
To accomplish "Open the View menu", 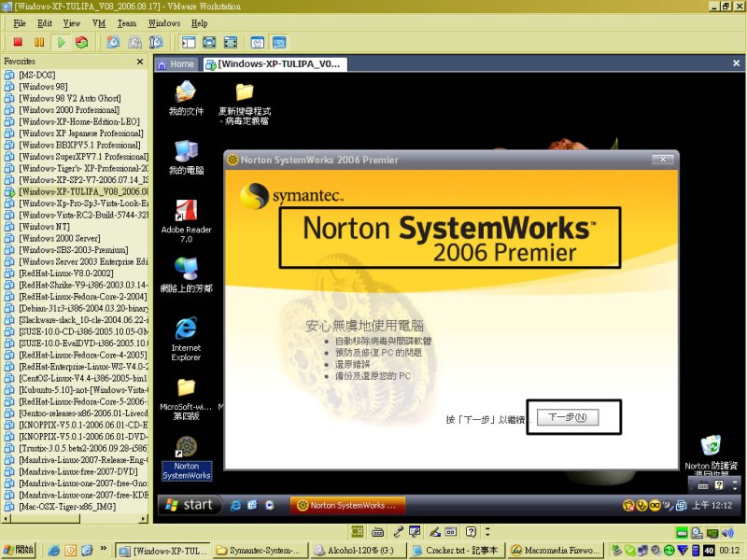I will point(72,23).
